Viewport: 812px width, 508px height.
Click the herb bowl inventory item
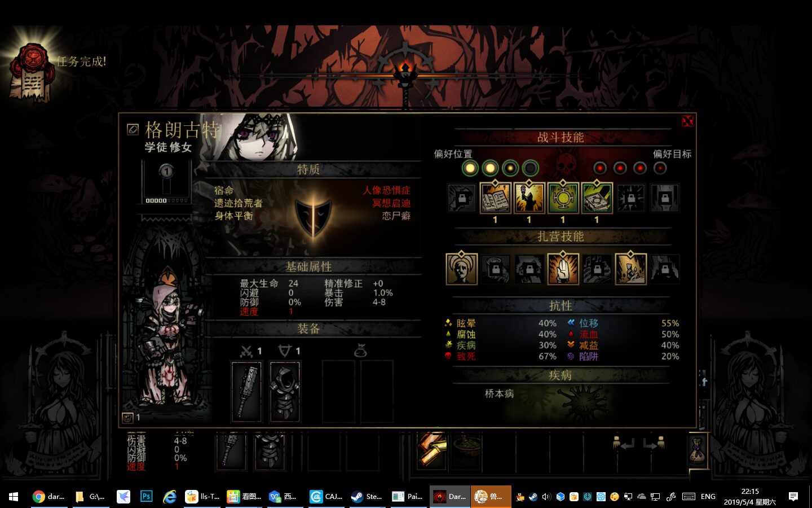coord(466,450)
